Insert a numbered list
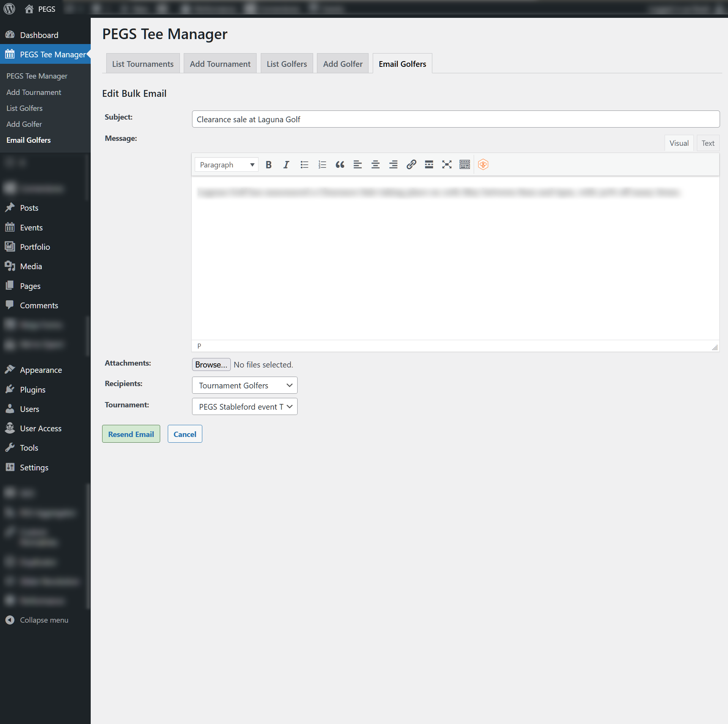This screenshot has width=728, height=724. pos(322,165)
